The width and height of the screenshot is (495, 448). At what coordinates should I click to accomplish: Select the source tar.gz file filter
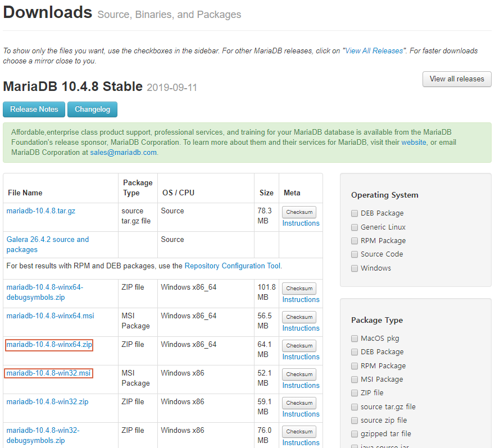[355, 407]
